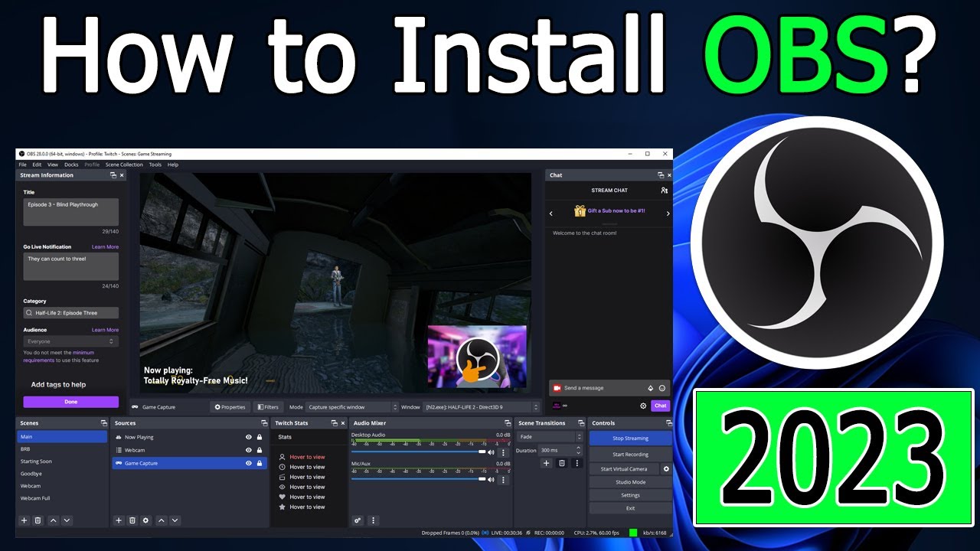Open source properties via the Sources gear icon
Viewport: 980px width, 551px height.
(x=146, y=520)
